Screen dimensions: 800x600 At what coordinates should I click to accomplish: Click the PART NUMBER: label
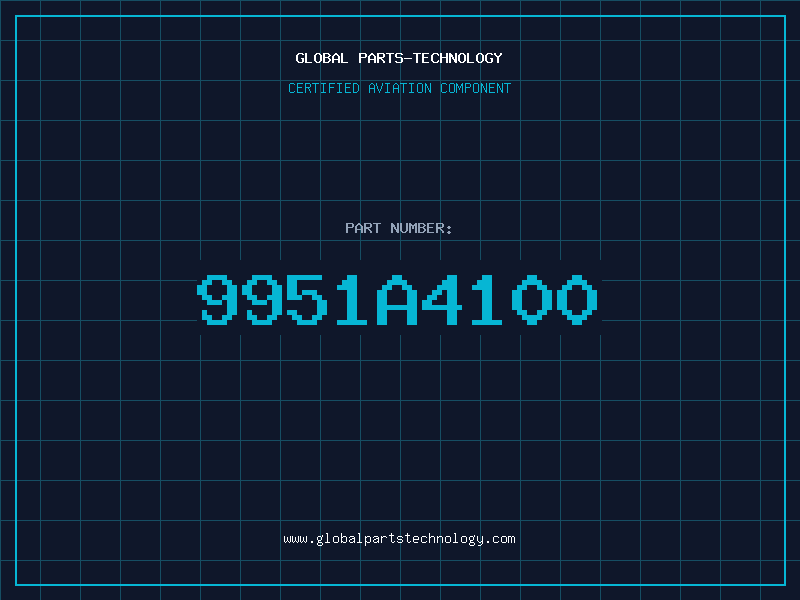tap(399, 228)
